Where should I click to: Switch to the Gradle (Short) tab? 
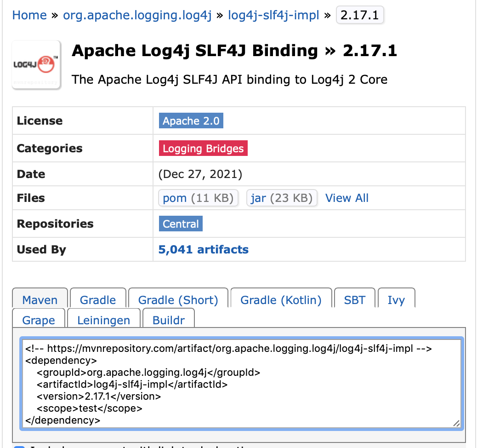click(178, 299)
